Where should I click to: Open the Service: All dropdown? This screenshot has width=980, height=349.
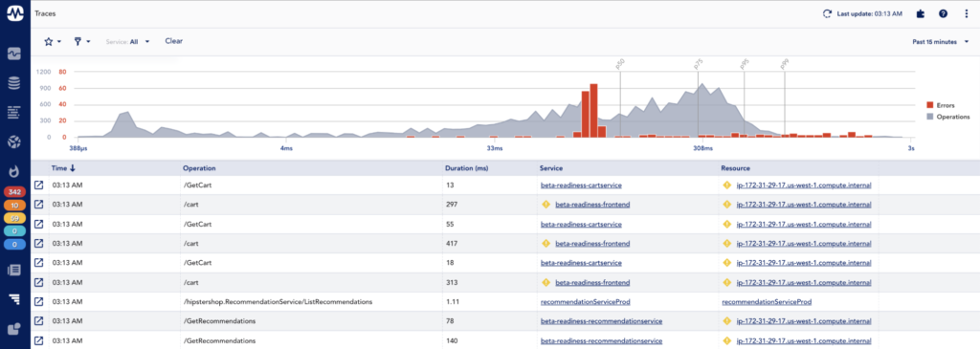click(x=128, y=42)
